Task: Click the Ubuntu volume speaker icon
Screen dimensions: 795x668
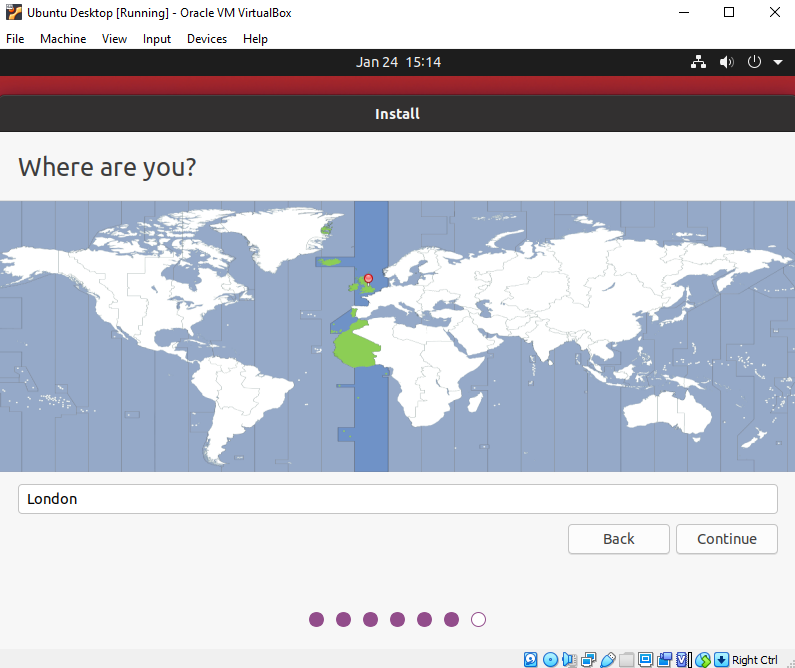Action: pos(727,62)
